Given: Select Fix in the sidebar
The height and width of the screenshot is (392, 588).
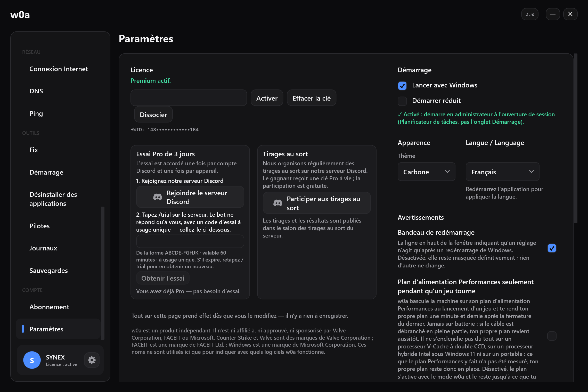Looking at the screenshot, I should pyautogui.click(x=58, y=150).
